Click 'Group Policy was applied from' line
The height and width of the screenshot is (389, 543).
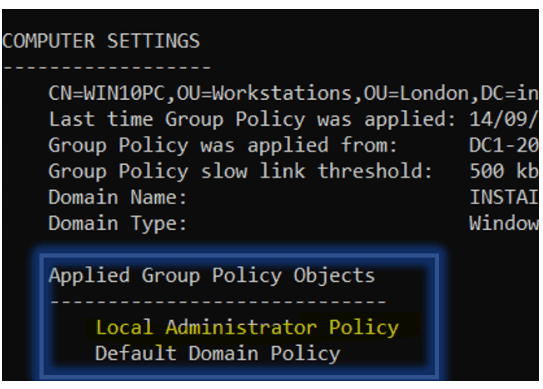tap(293, 145)
